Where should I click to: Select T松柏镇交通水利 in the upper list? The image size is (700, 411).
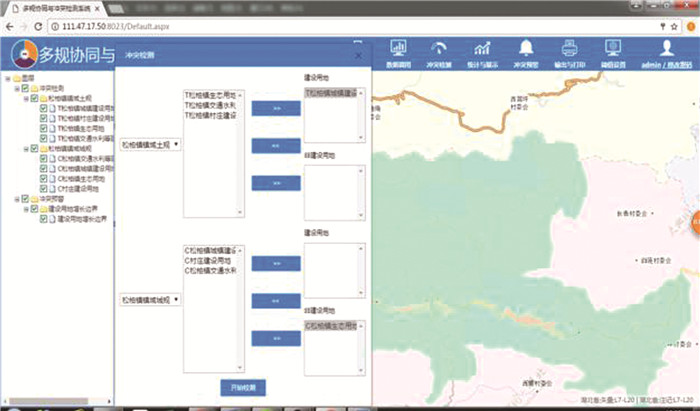point(210,105)
